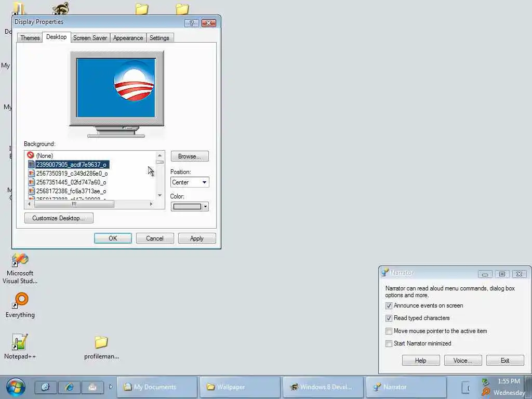Click the horizontal scrollbar thumb in background list
This screenshot has height=399, width=532.
point(74,204)
